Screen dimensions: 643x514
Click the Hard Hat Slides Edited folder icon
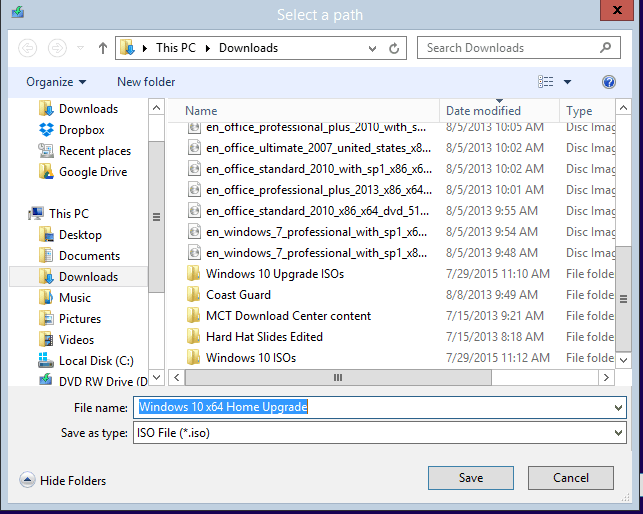(x=194, y=336)
